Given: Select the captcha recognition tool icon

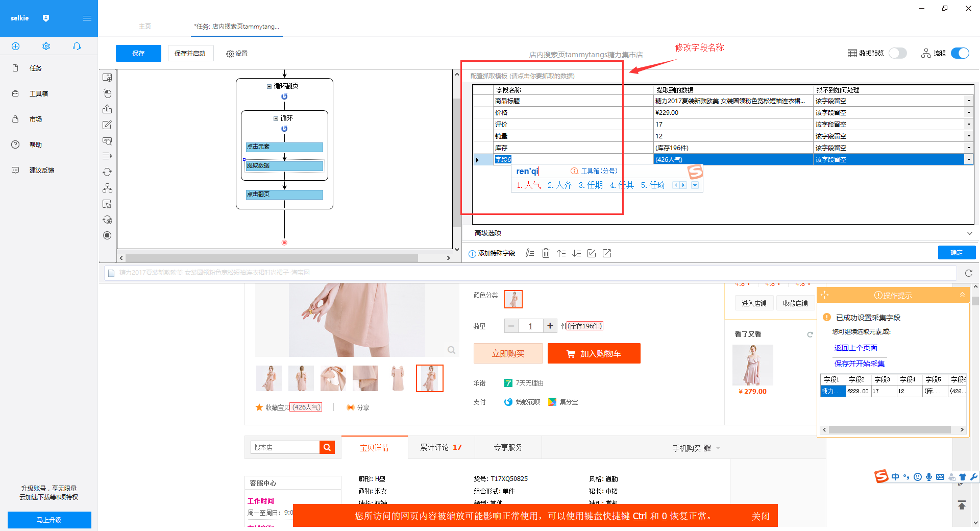Looking at the screenshot, I should pos(107,141).
